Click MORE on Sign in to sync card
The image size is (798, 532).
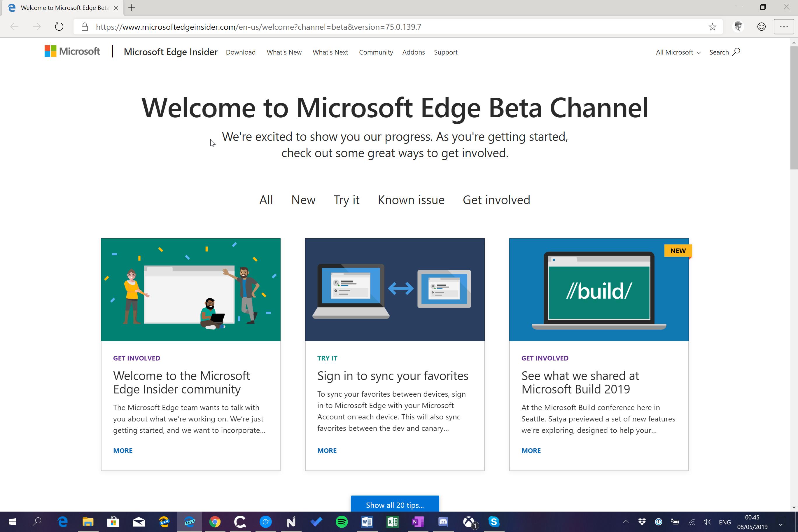click(327, 451)
